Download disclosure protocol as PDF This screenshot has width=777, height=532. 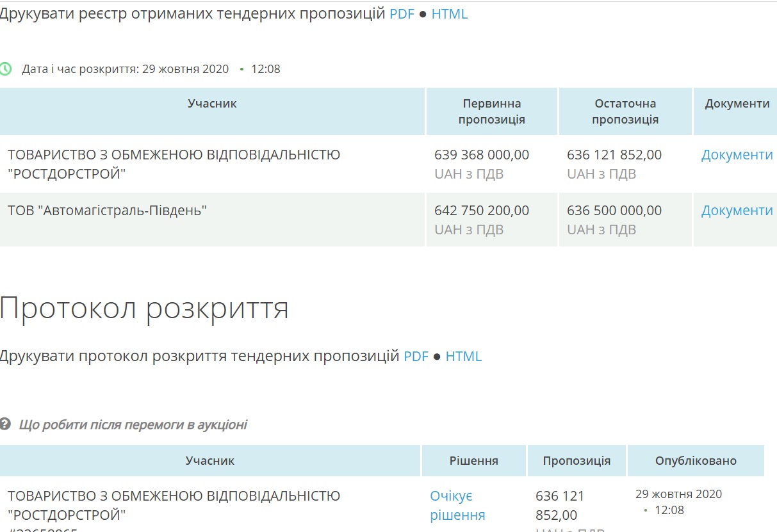(416, 357)
